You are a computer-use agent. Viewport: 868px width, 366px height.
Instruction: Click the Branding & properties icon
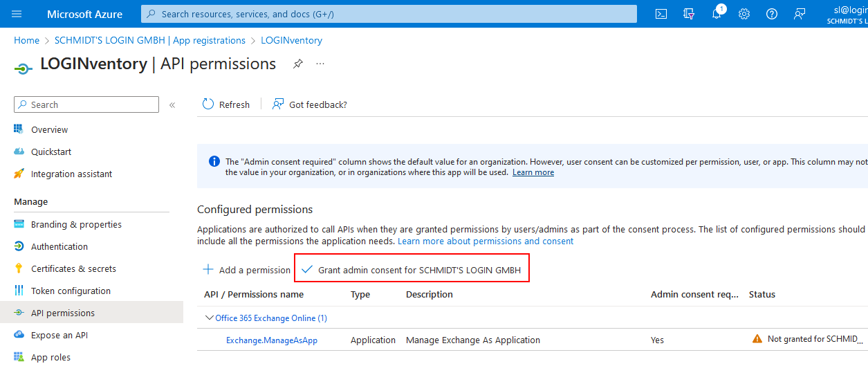point(19,224)
